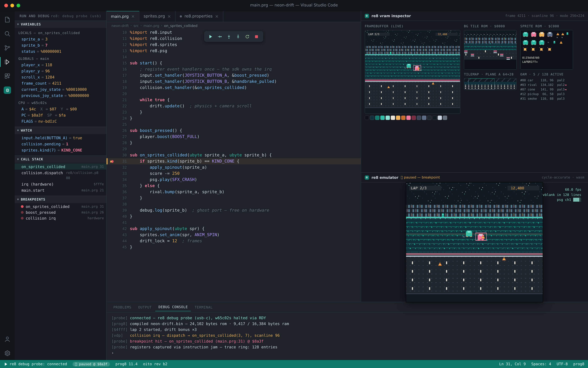Close the sprites.prg tab

click(x=169, y=16)
